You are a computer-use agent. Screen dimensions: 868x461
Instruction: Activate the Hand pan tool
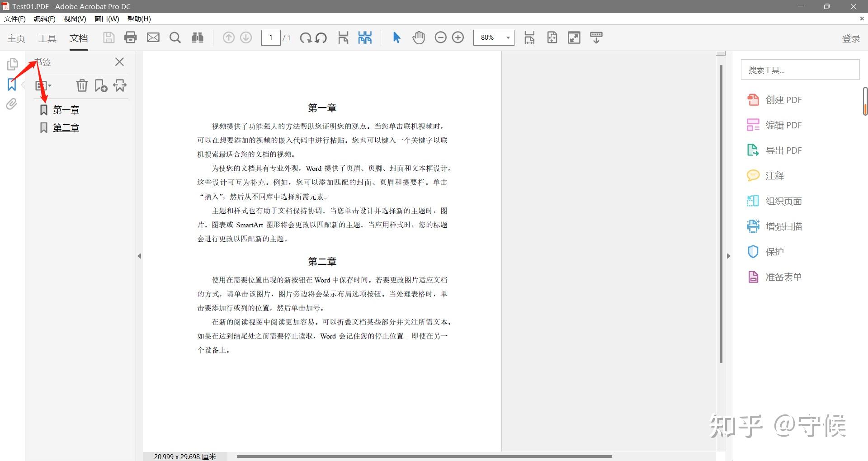point(419,38)
